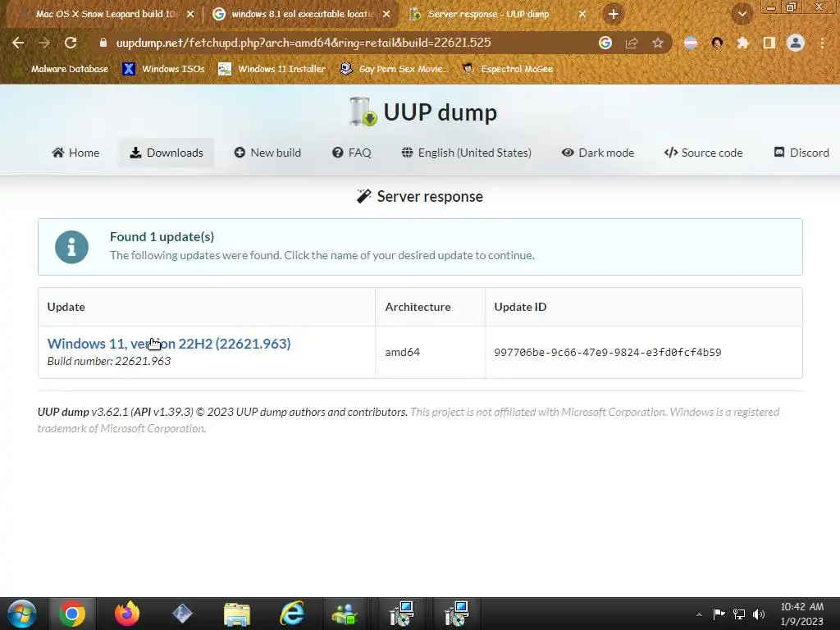Open the Espectral McGee bookmark
Image resolution: width=840 pixels, height=630 pixels.
coord(507,69)
